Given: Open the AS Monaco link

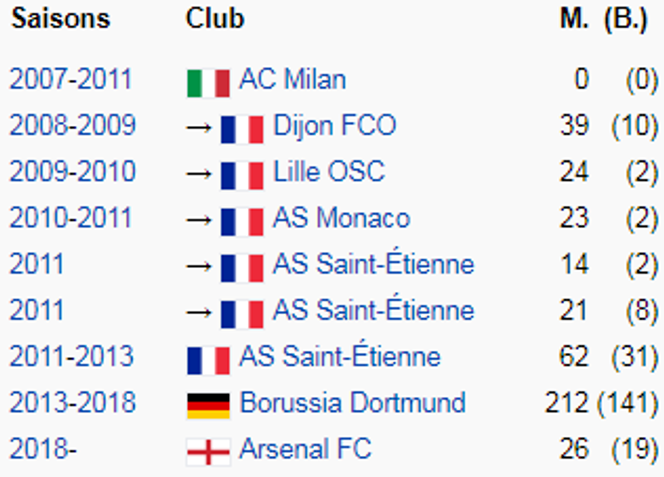Looking at the screenshot, I should (341, 218).
